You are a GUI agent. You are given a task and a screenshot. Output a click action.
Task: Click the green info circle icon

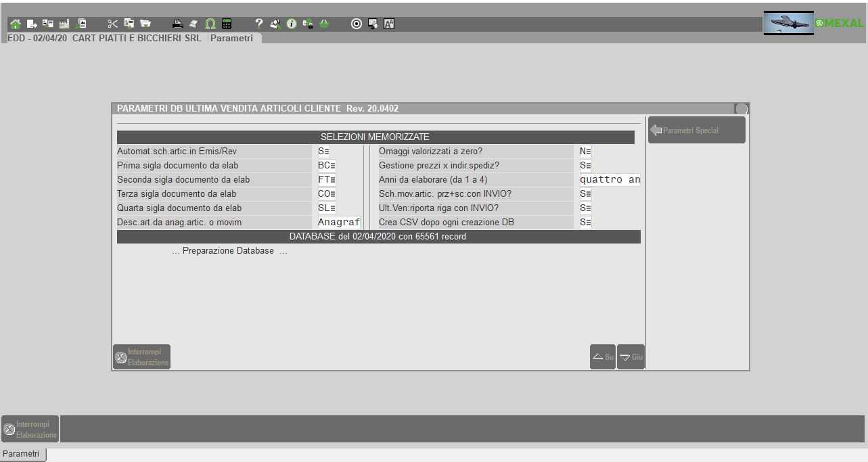tap(292, 24)
